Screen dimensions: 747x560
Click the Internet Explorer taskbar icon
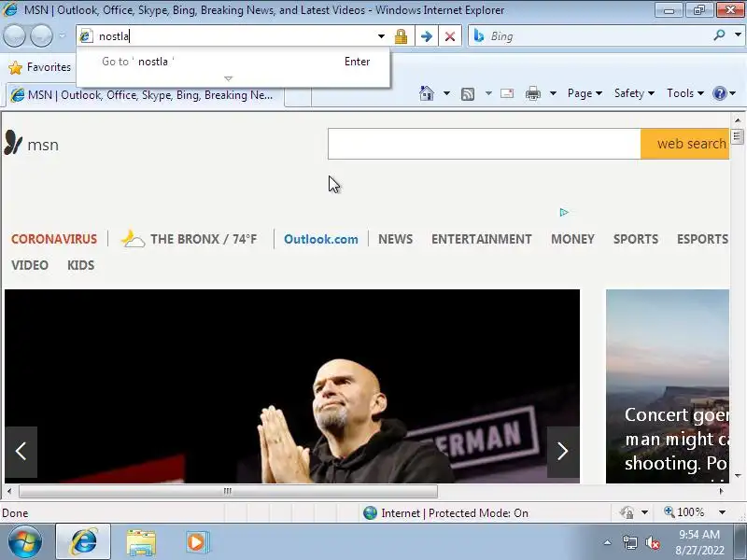[84, 541]
